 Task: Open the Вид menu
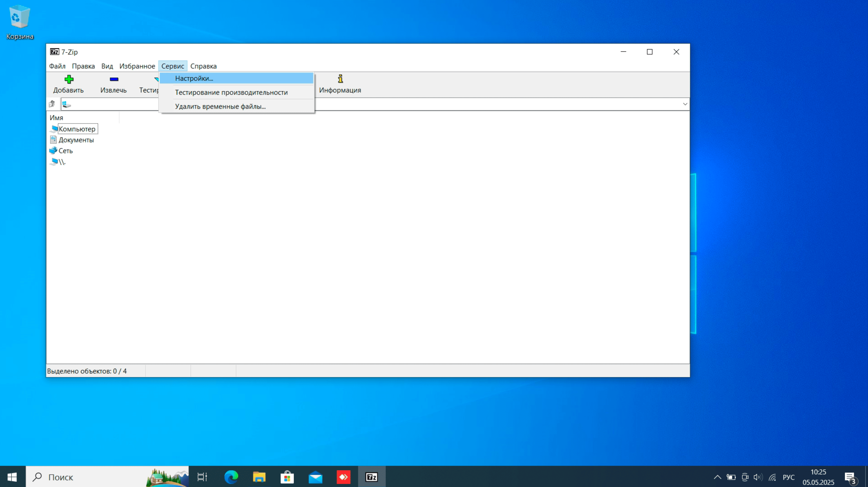click(107, 66)
